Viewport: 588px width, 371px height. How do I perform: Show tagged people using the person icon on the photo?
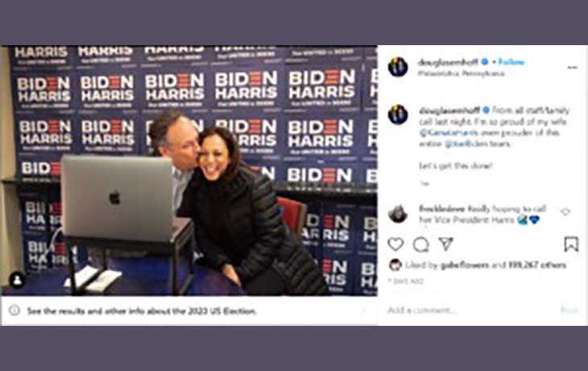pos(17,280)
